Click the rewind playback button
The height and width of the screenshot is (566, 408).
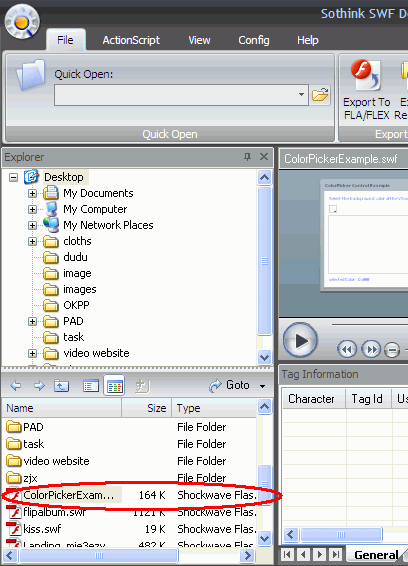click(x=347, y=349)
